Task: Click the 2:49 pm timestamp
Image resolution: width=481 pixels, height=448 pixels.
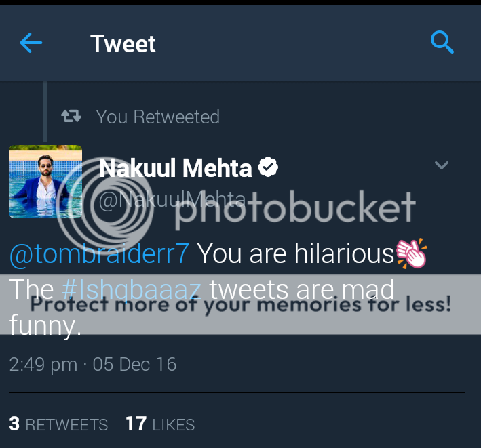Action: (43, 365)
